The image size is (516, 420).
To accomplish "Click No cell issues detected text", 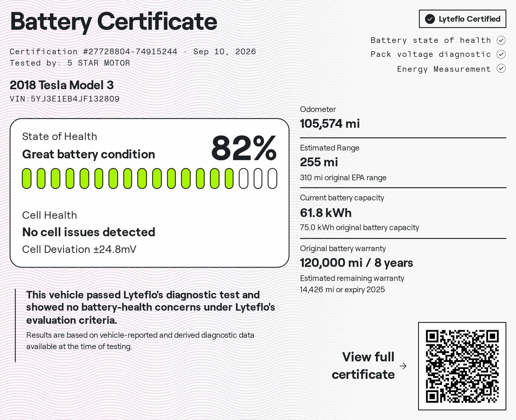I will 89,232.
